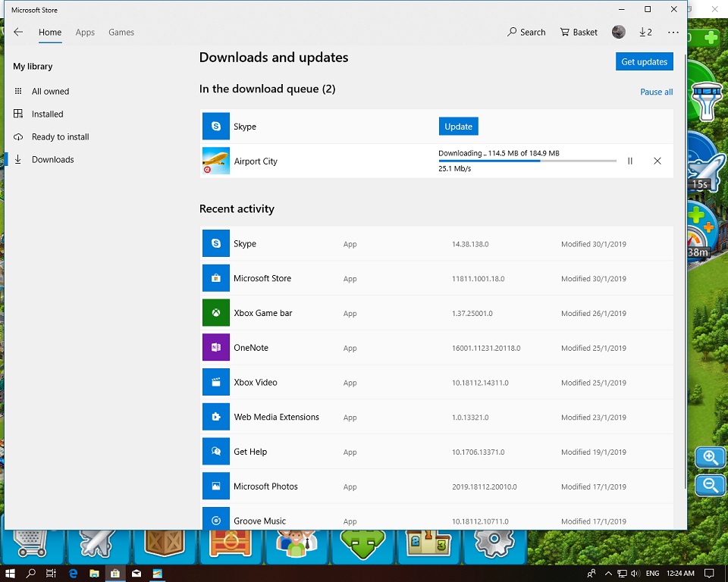Click the Skype icon under Recent activity
The image size is (728, 582).
(x=216, y=244)
